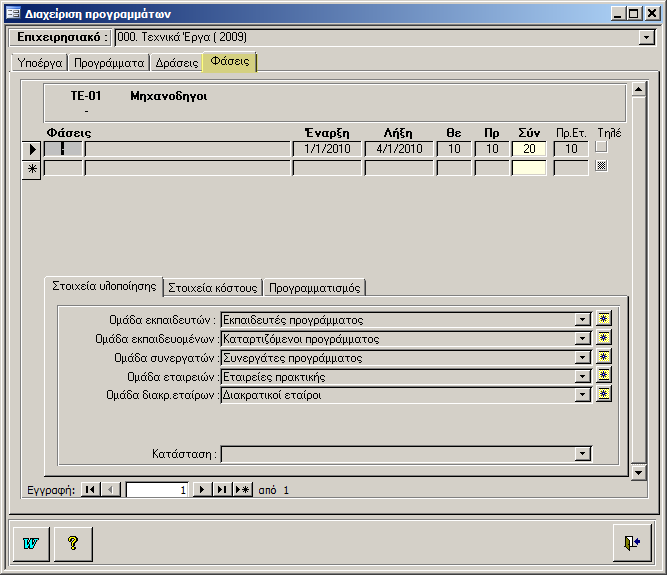
Task: Create new record with navigator asterisk button
Action: tap(242, 490)
